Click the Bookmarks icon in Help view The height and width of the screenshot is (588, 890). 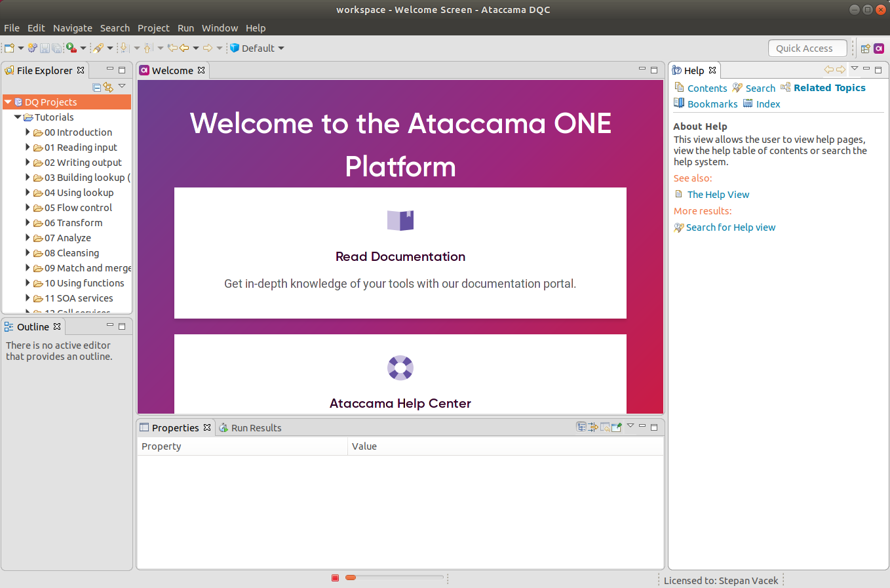click(x=679, y=104)
